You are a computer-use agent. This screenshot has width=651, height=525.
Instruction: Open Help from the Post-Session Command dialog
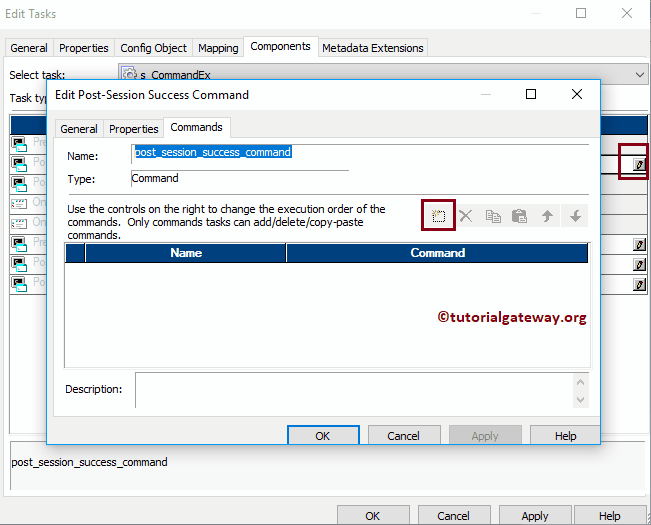click(565, 435)
